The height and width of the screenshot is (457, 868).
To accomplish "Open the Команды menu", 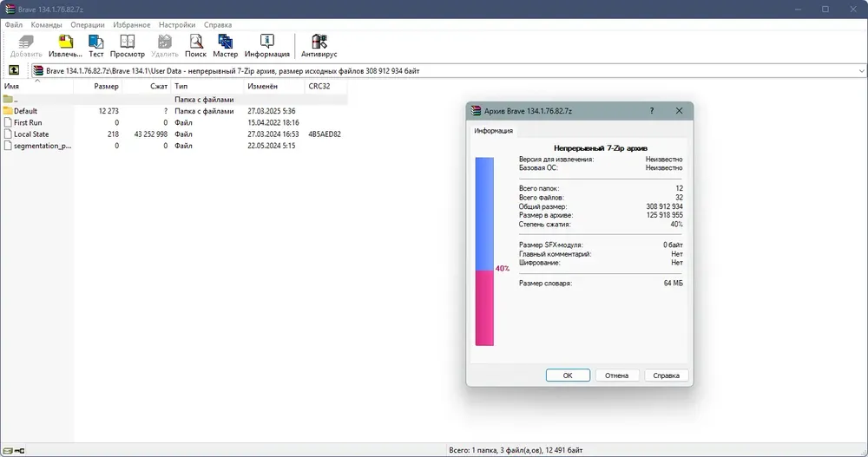I will coord(46,25).
